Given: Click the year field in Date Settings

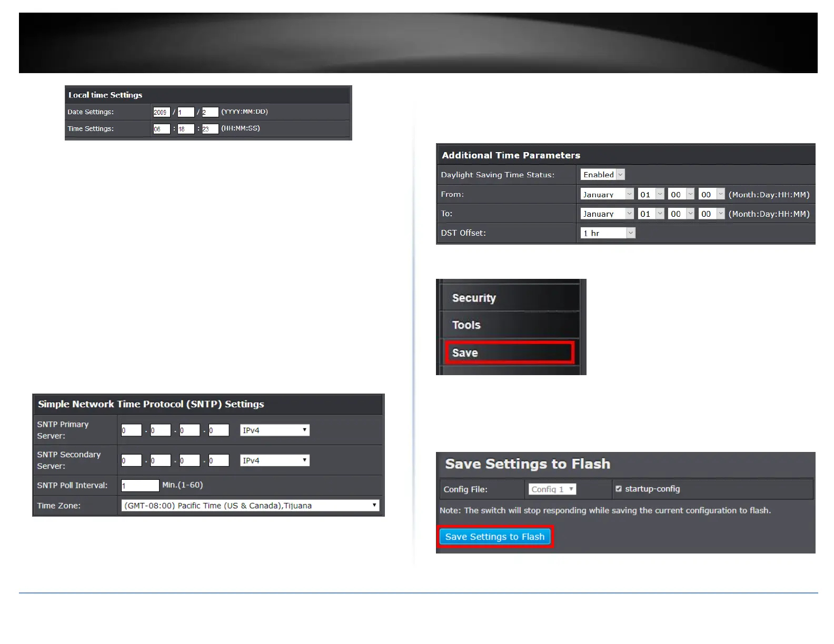Looking at the screenshot, I should pyautogui.click(x=162, y=112).
